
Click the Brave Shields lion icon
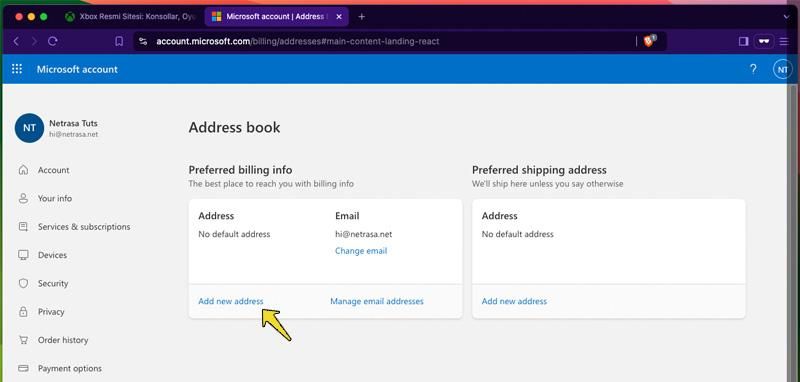click(649, 41)
